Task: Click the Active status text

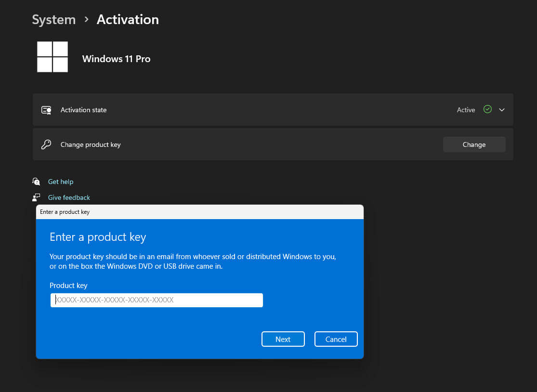Action: point(466,110)
